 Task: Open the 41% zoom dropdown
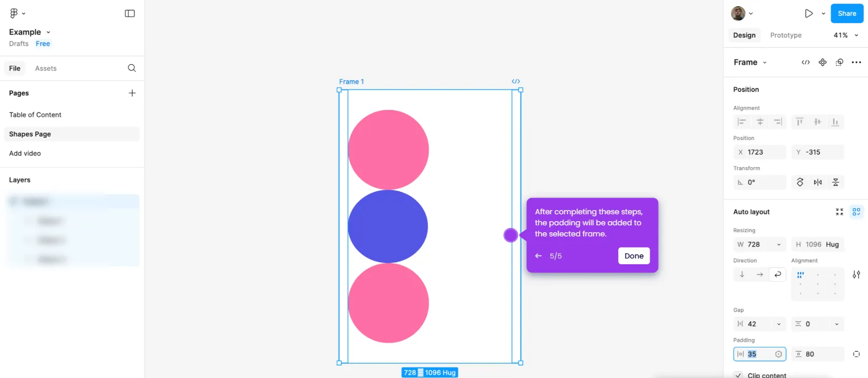tap(846, 35)
